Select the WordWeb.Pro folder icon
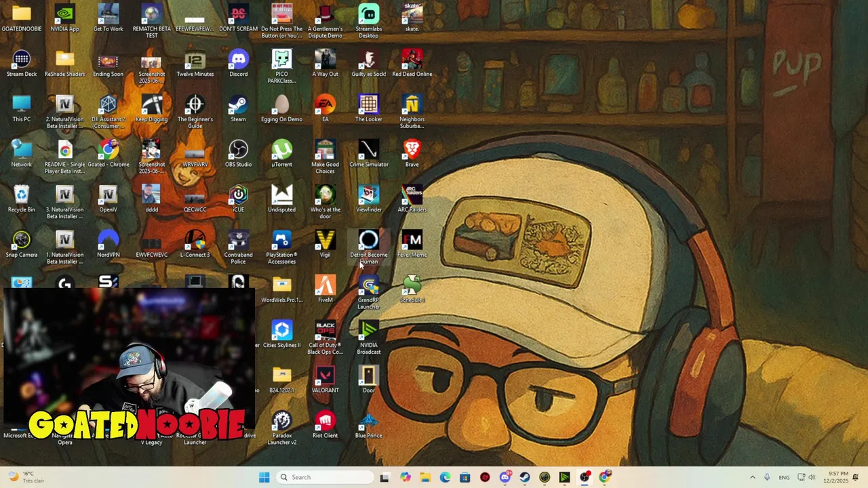Screen dimensions: 868x488 [281, 289]
